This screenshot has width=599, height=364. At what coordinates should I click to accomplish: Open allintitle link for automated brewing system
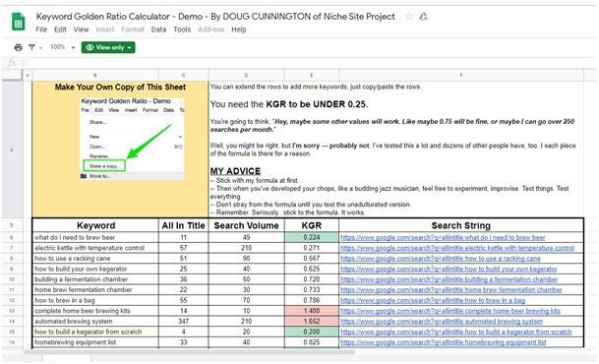pos(442,322)
